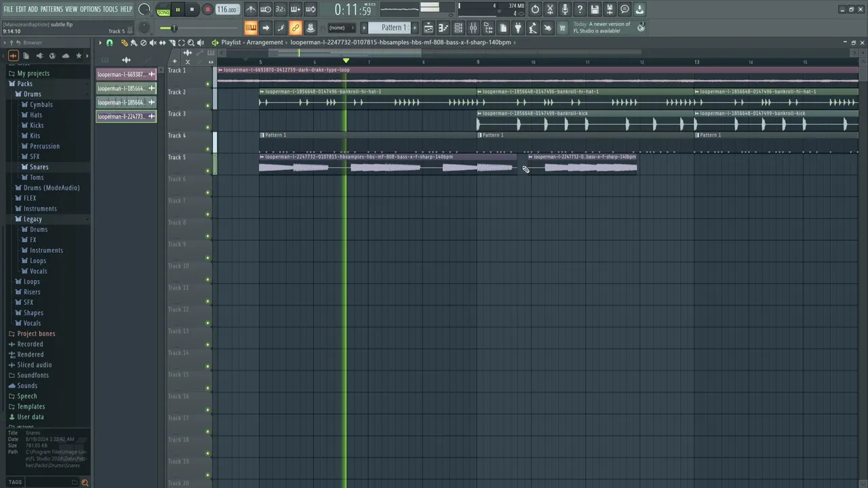
Task: Mute Track 2 with green indicator
Action: pyautogui.click(x=208, y=106)
